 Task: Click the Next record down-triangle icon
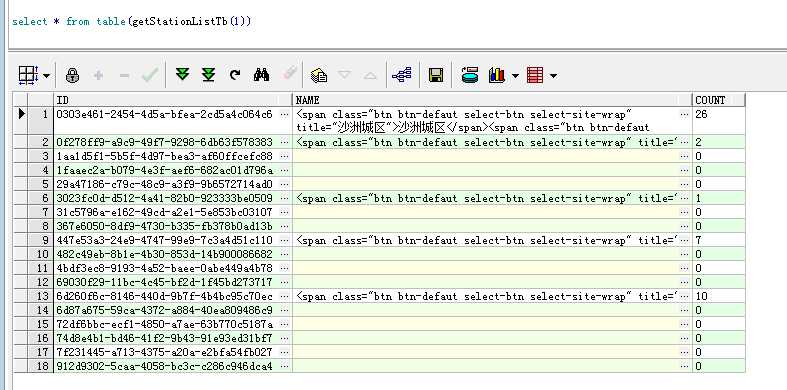point(344,75)
